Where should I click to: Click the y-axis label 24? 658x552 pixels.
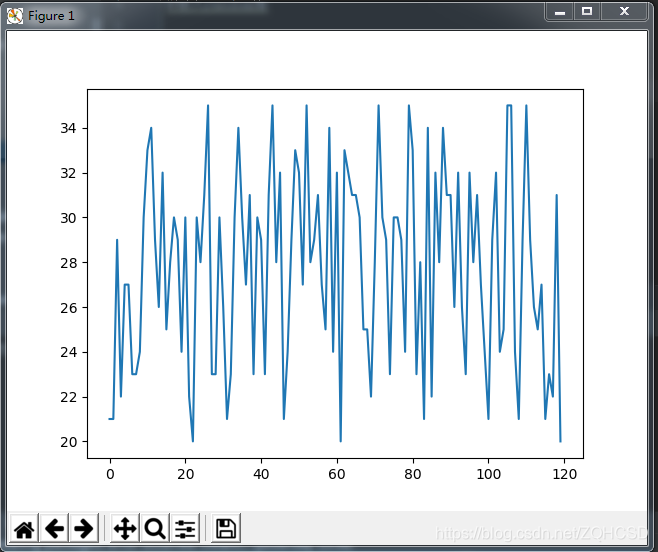pos(68,352)
